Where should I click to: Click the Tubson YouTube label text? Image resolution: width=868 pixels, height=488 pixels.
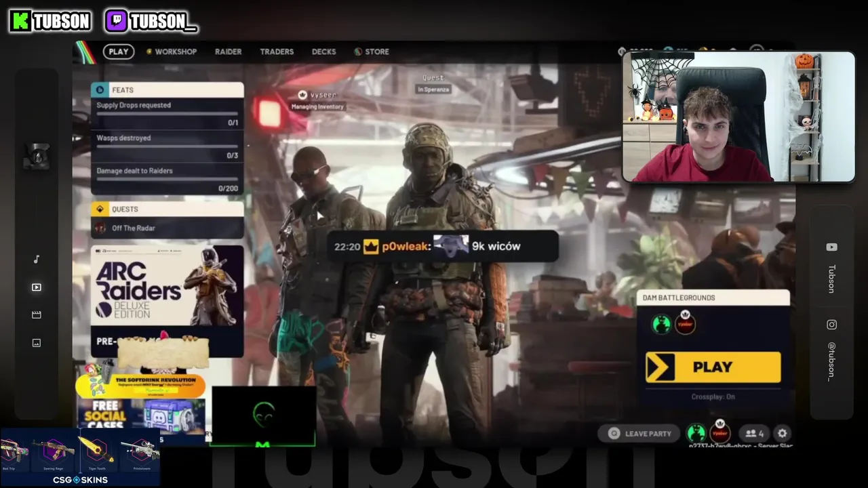pyautogui.click(x=831, y=279)
